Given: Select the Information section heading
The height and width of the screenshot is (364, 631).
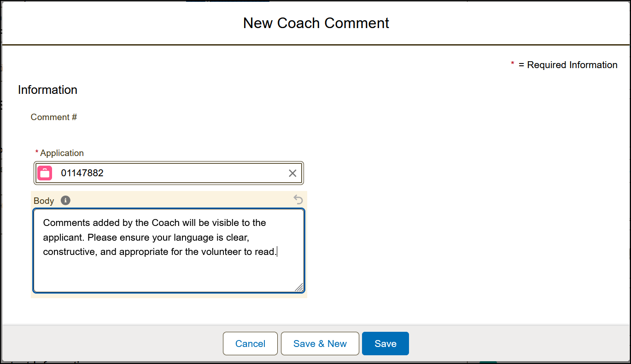Looking at the screenshot, I should point(47,90).
